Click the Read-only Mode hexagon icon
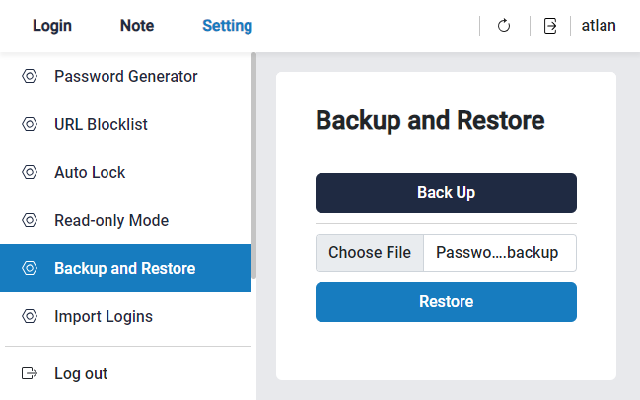The width and height of the screenshot is (640, 400). point(29,220)
